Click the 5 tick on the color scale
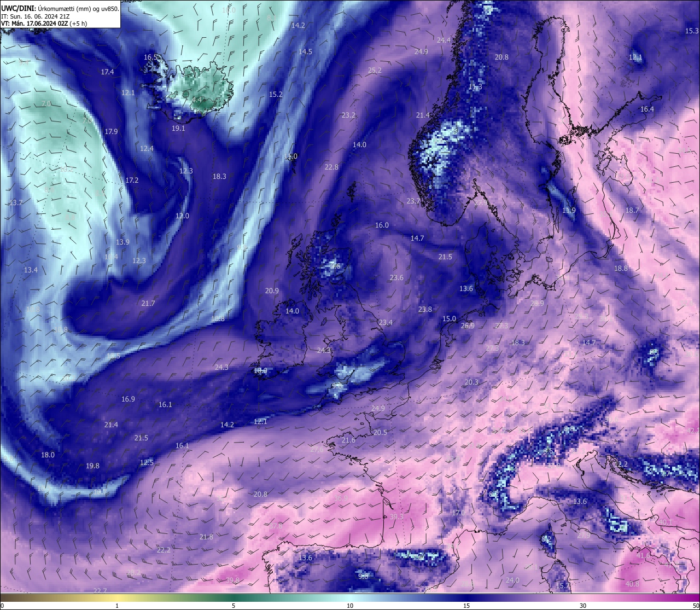 234,606
